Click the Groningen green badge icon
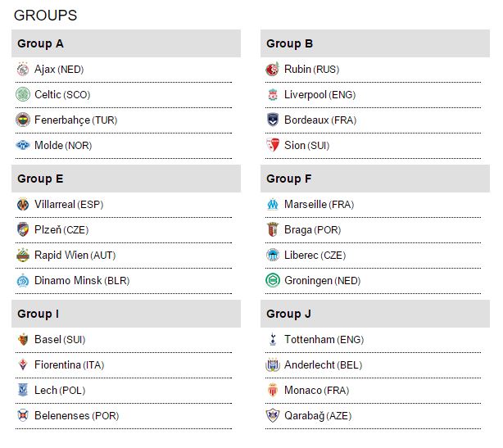The image size is (503, 448). pos(272,281)
